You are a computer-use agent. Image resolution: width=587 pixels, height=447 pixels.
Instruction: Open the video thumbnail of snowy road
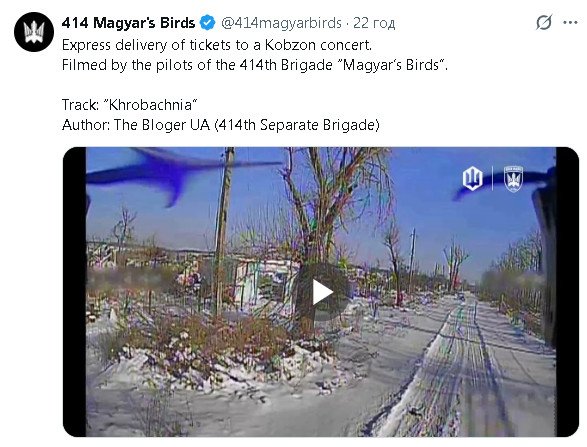pyautogui.click(x=321, y=292)
